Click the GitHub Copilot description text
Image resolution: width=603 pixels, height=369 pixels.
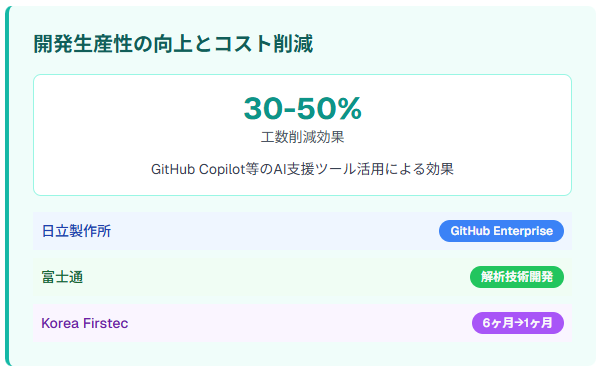click(302, 169)
